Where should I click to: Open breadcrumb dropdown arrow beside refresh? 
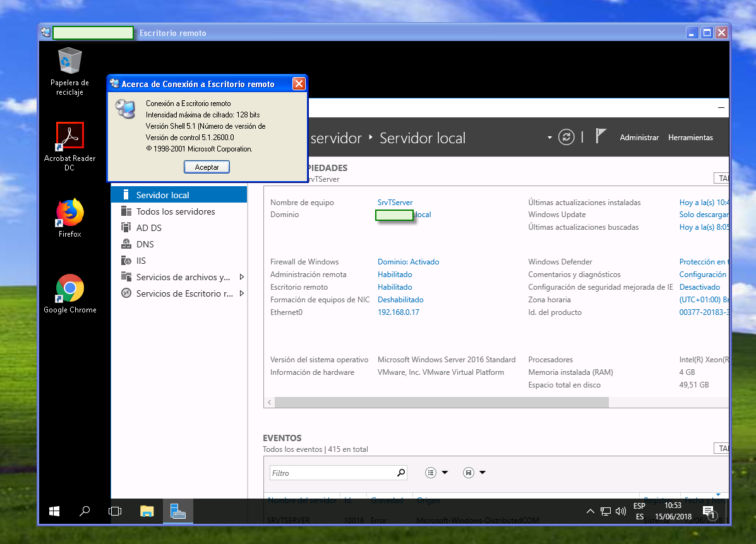(549, 138)
